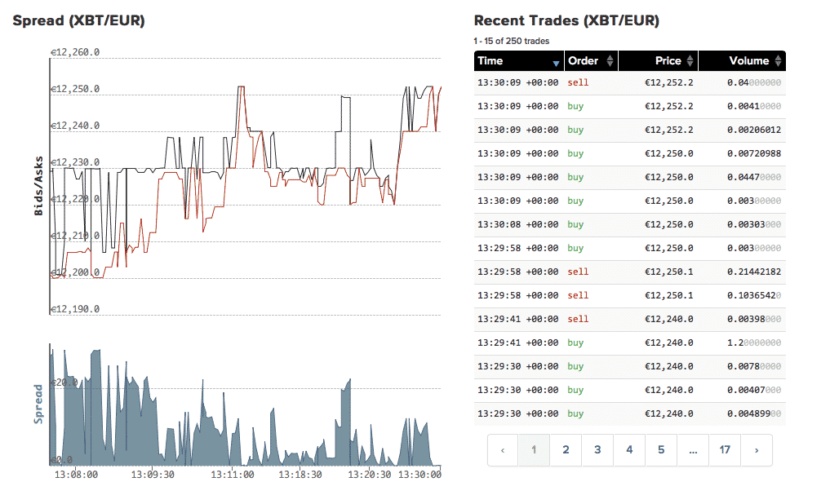Image resolution: width=830 pixels, height=504 pixels.
Task: Go to page 2 of trades
Action: 566,450
